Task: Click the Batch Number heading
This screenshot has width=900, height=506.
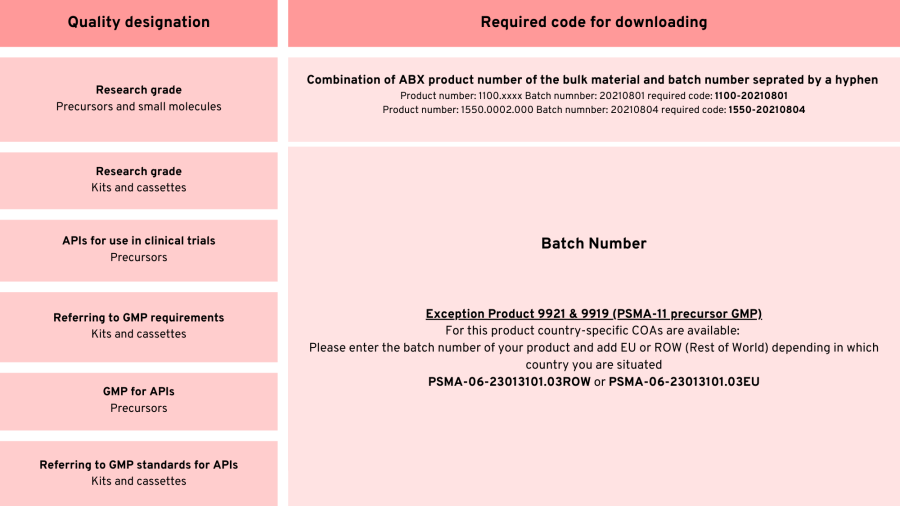Action: [593, 243]
